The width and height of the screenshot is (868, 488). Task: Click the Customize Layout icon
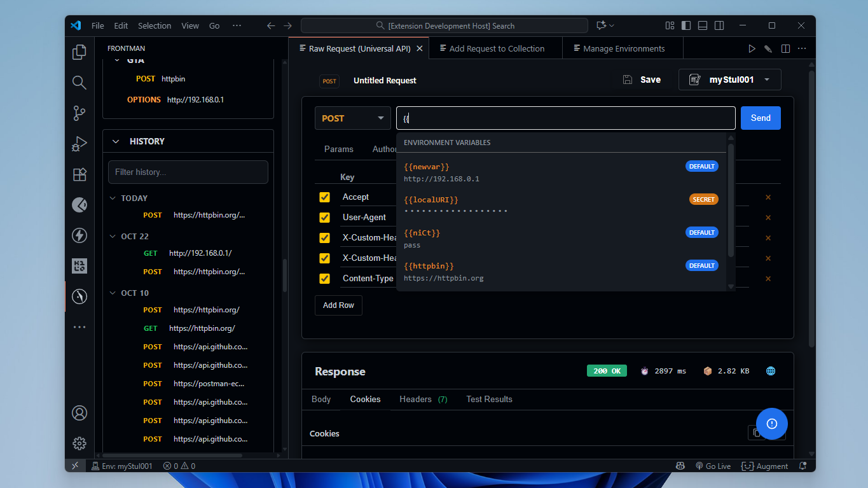(670, 26)
